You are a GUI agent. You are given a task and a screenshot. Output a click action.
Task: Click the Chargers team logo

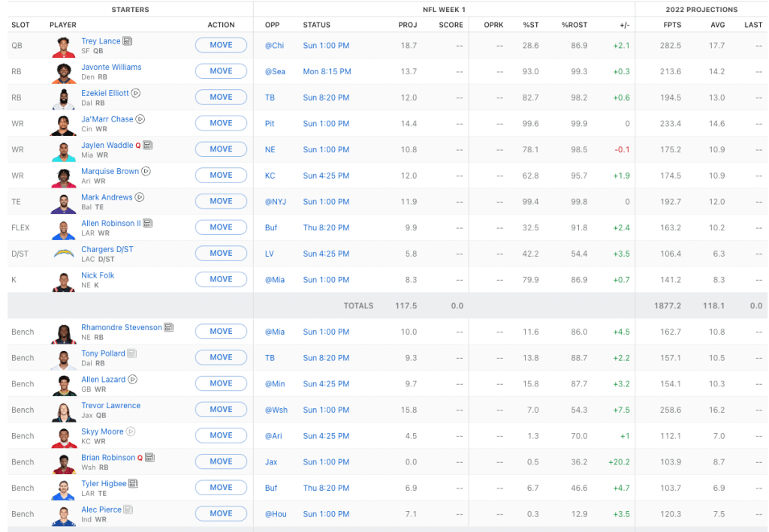click(64, 254)
